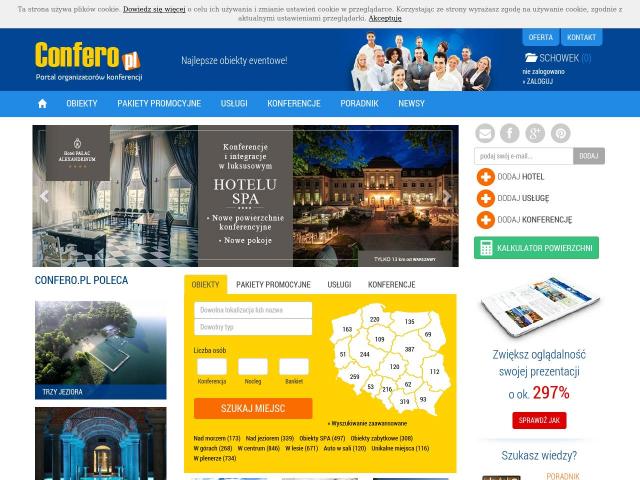This screenshot has height=480, width=640.
Task: Switch to the Usługi search tab
Action: click(x=339, y=284)
